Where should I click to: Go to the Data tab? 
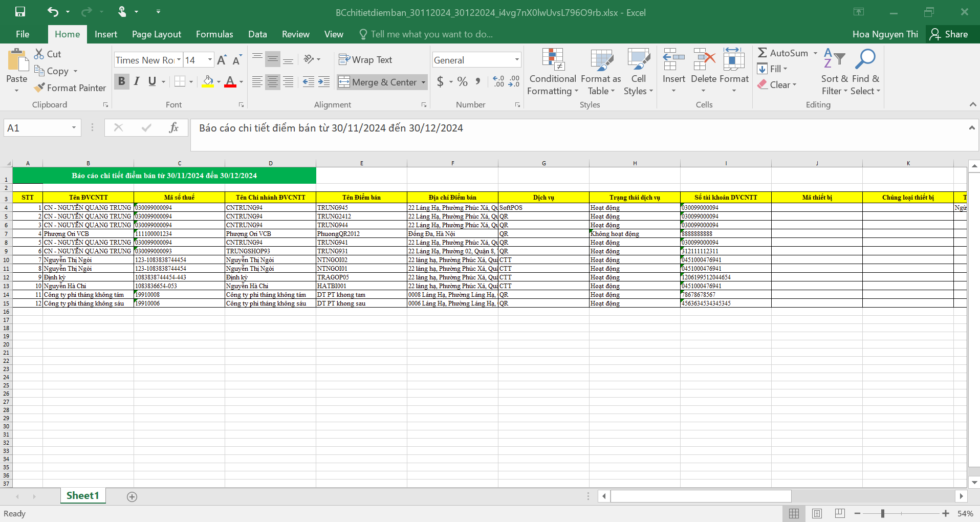257,34
